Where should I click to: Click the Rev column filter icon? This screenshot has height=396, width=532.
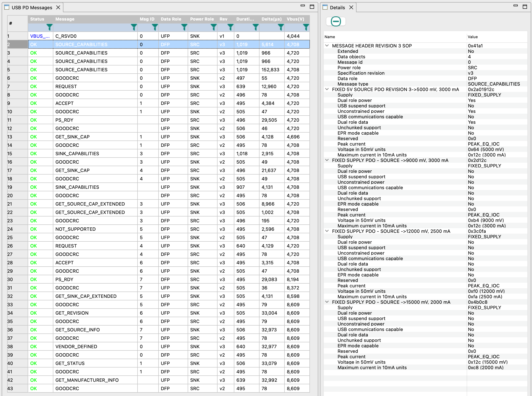coord(230,27)
